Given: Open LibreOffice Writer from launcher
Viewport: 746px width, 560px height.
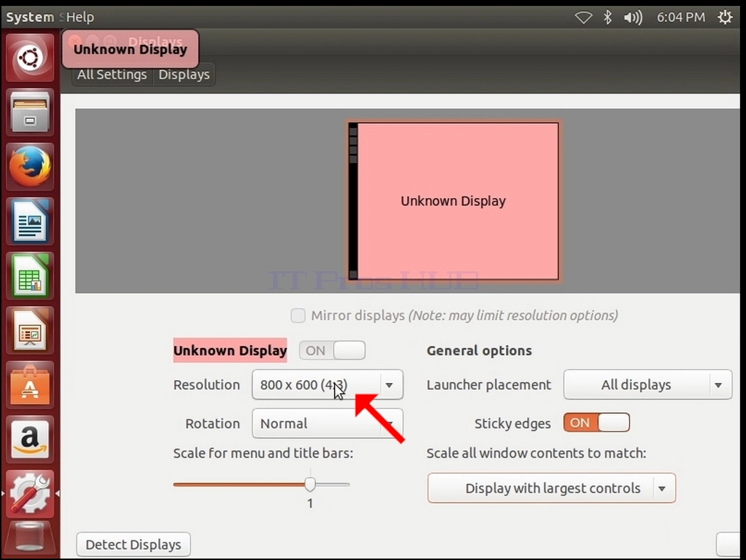Looking at the screenshot, I should click(x=30, y=222).
